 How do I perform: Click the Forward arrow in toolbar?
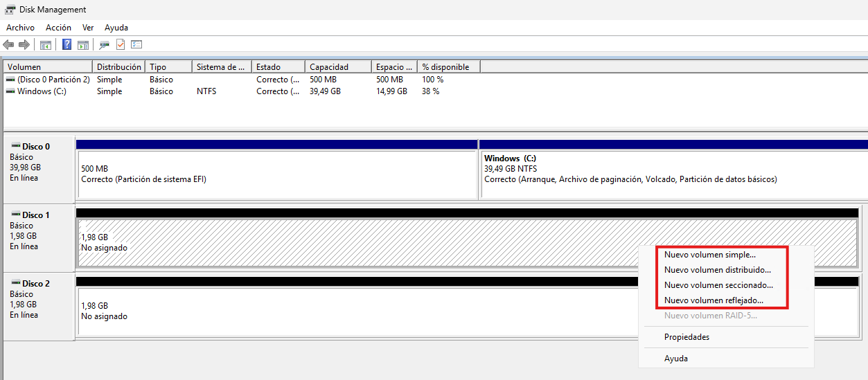(x=24, y=45)
